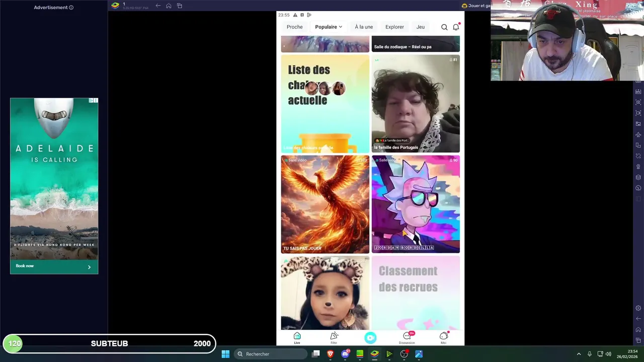Open location pin icon in sidebar
This screenshot has height=362, width=644.
pos(638,166)
